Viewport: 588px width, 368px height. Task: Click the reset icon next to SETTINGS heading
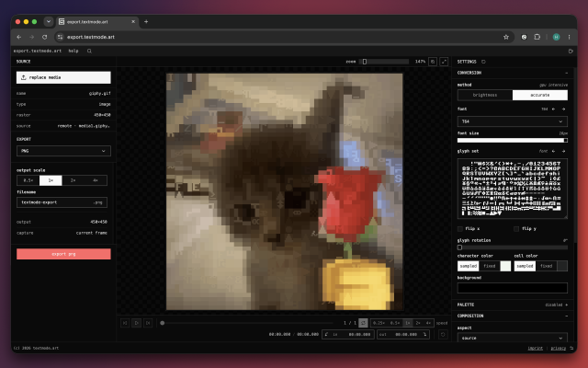click(483, 62)
